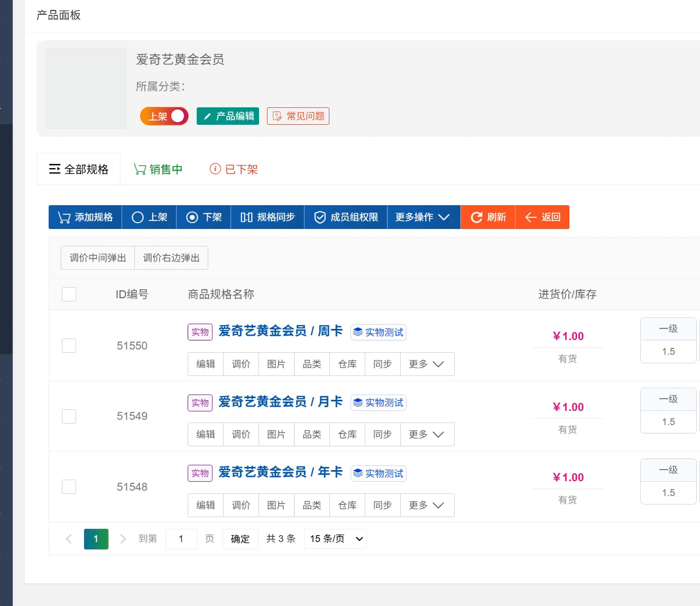Viewport: 700px width, 606px height.
Task: Expand the 更多操作 toolbar dropdown
Action: pyautogui.click(x=422, y=217)
